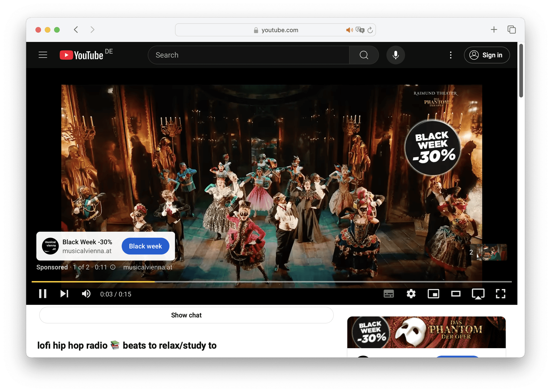Click the translate icon in address bar
Screen dimensions: 551x392
(x=360, y=30)
